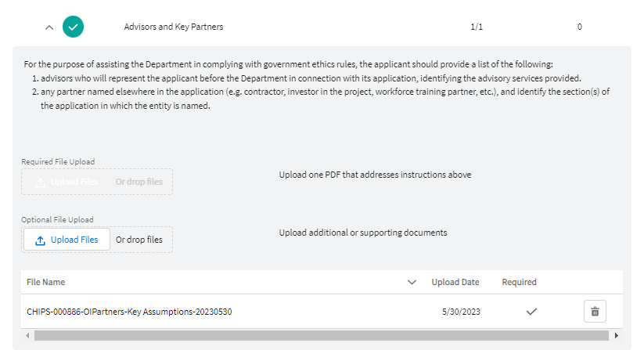This screenshot has width=644, height=350.
Task: Sort by the Upload Date column
Action: coord(455,282)
